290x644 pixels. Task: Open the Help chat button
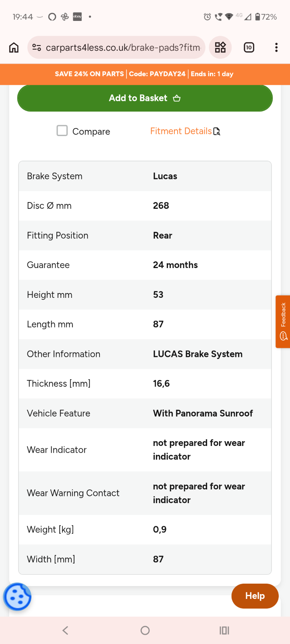click(255, 596)
